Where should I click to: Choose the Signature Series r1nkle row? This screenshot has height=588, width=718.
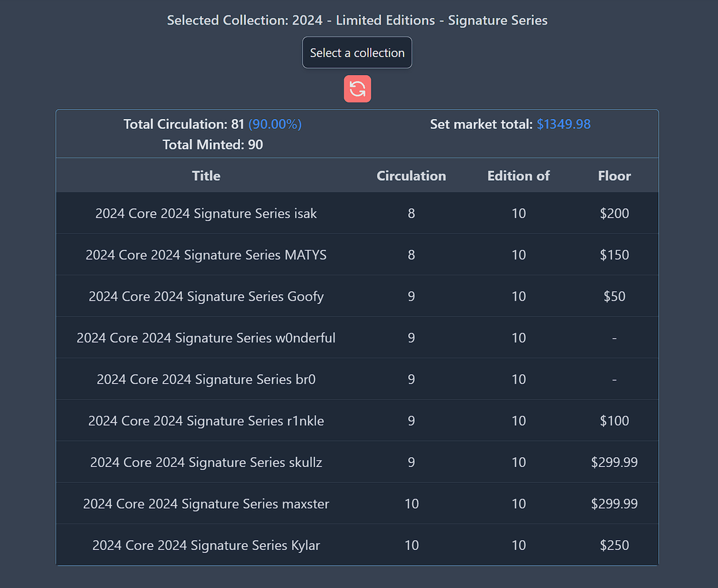pyautogui.click(x=206, y=421)
